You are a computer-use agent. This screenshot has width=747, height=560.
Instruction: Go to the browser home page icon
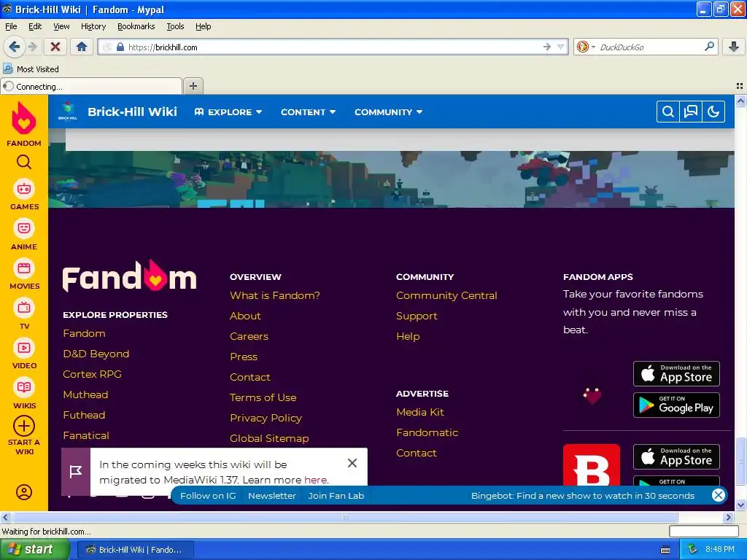tap(82, 47)
